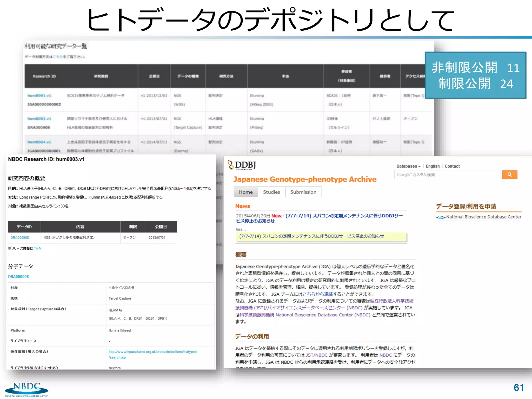Viewport: 532px width, 399px height.
Task: Click the 分子データ heading
Action: 21,266
